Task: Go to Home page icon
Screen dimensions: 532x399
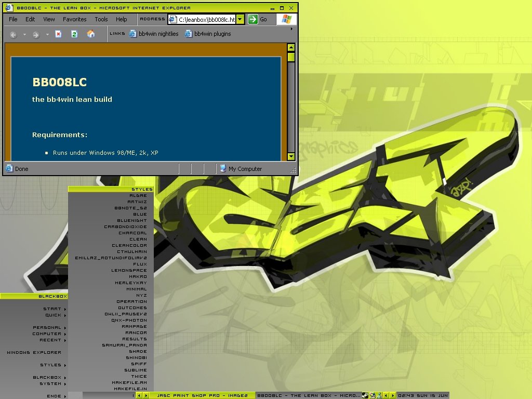Action: 90,34
